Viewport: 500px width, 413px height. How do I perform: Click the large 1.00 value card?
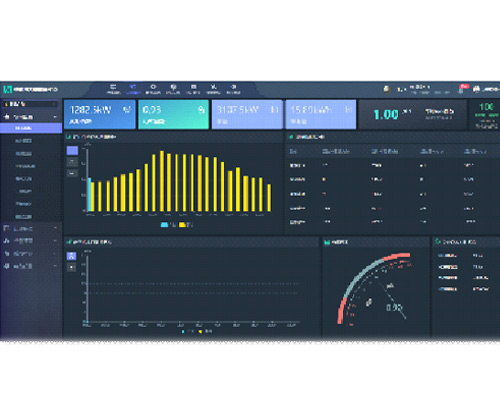click(x=413, y=114)
